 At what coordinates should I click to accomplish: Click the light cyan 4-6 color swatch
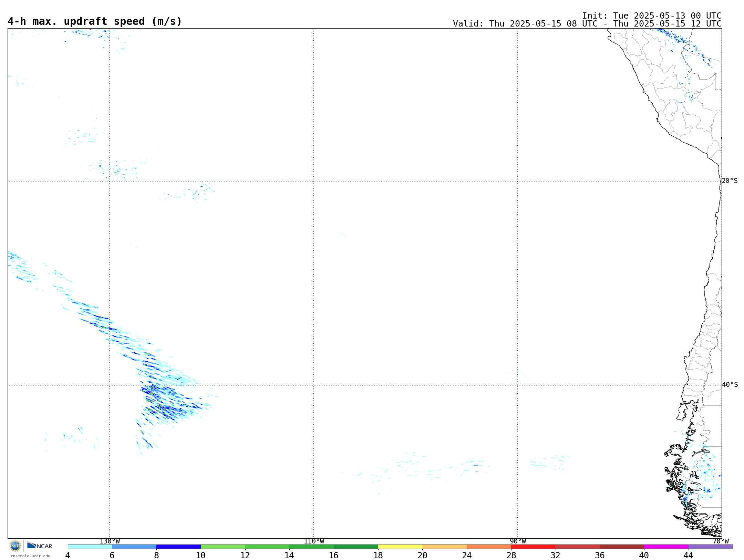[x=90, y=547]
